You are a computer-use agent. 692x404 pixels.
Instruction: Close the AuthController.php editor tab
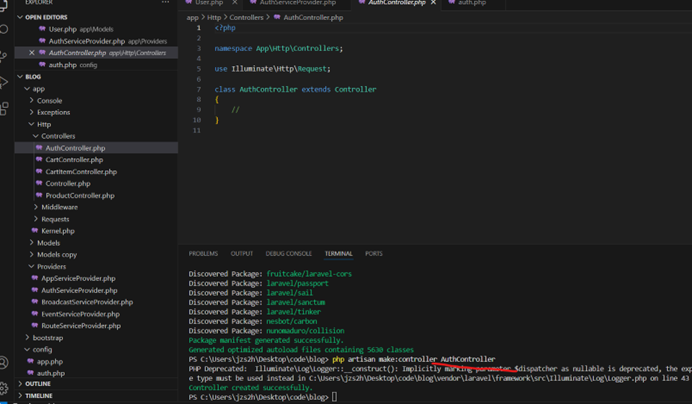point(433,3)
